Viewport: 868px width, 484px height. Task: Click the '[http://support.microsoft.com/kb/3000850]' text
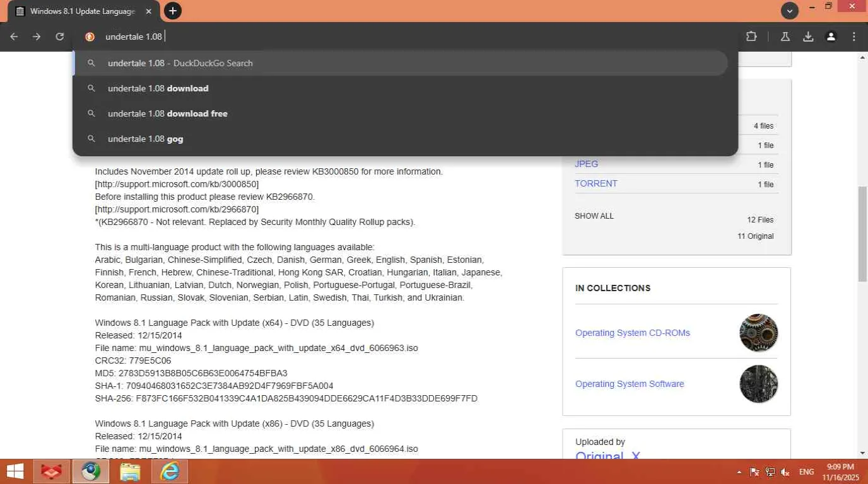point(177,184)
